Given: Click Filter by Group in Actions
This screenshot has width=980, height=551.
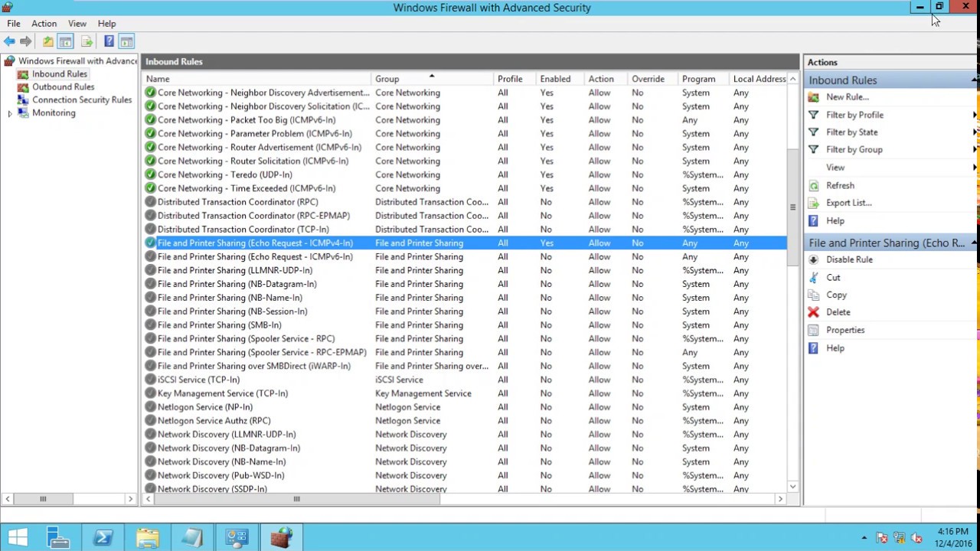Looking at the screenshot, I should coord(854,150).
